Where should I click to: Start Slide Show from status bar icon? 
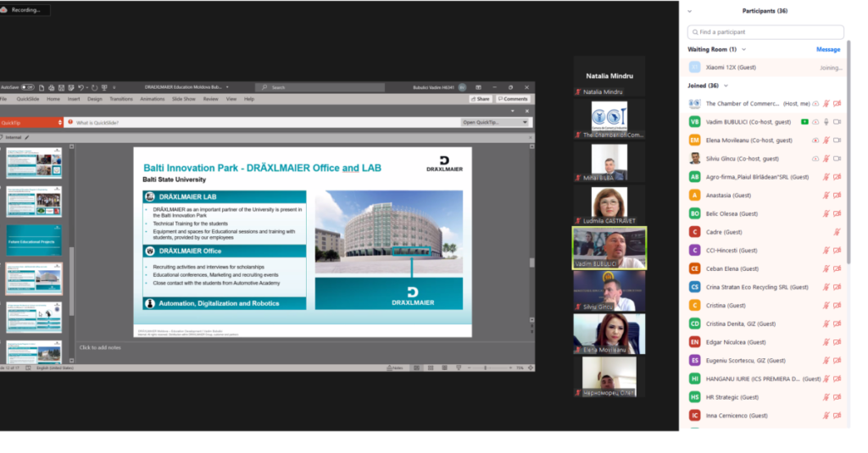459,367
